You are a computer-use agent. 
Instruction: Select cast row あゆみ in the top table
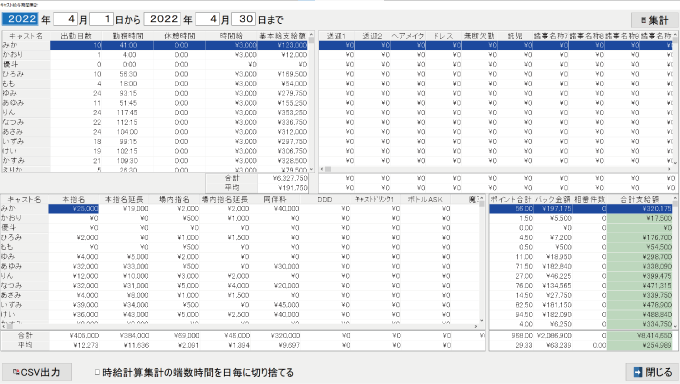click(x=155, y=103)
